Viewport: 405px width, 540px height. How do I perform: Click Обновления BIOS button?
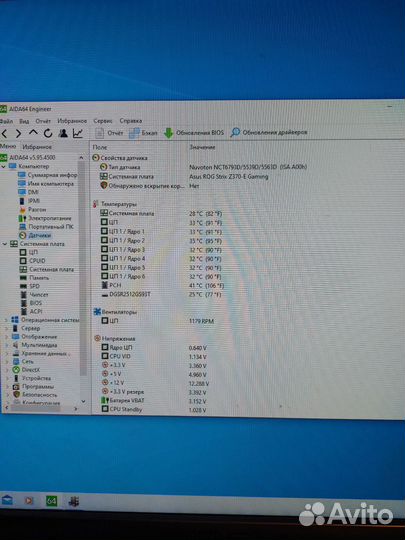(x=194, y=133)
